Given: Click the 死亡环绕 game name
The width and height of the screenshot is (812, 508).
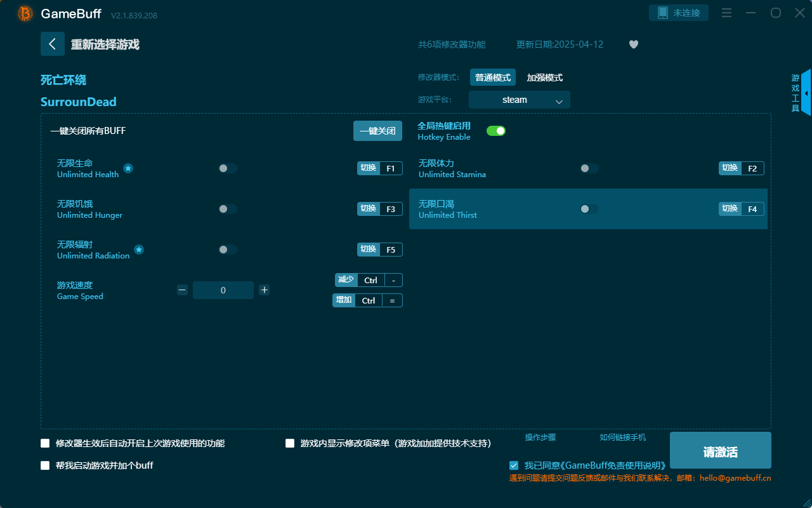Looking at the screenshot, I should tap(63, 80).
